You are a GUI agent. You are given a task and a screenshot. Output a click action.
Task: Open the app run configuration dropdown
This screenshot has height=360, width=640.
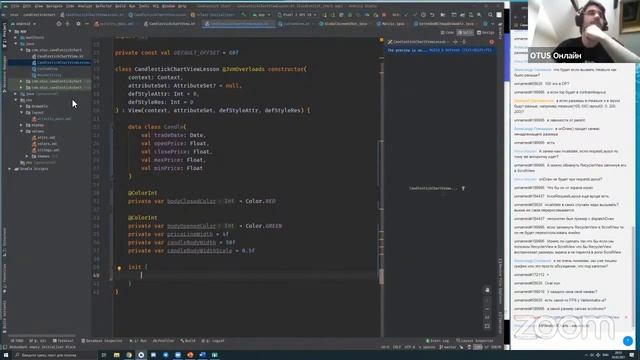pos(261,15)
